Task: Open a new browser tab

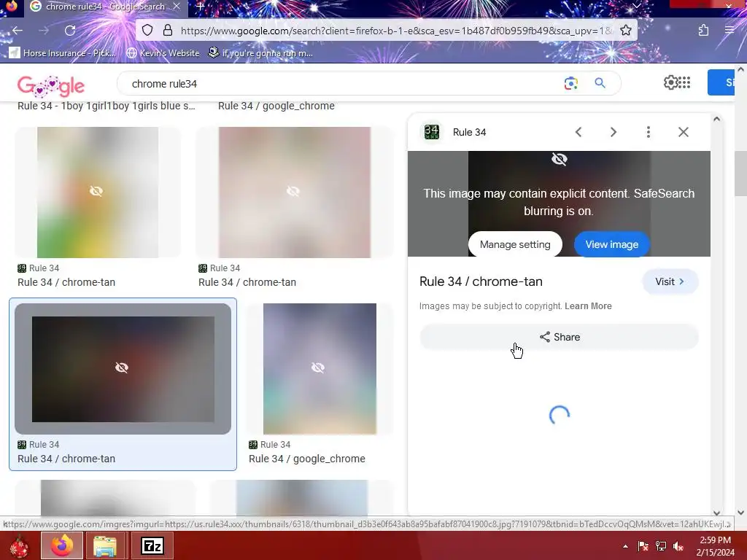Action: [x=201, y=7]
